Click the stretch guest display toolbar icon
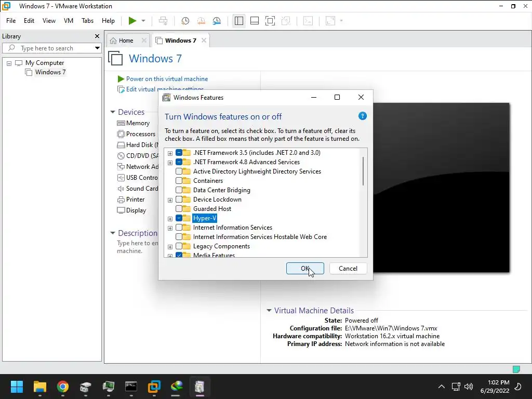This screenshot has width=532, height=399. tap(330, 21)
